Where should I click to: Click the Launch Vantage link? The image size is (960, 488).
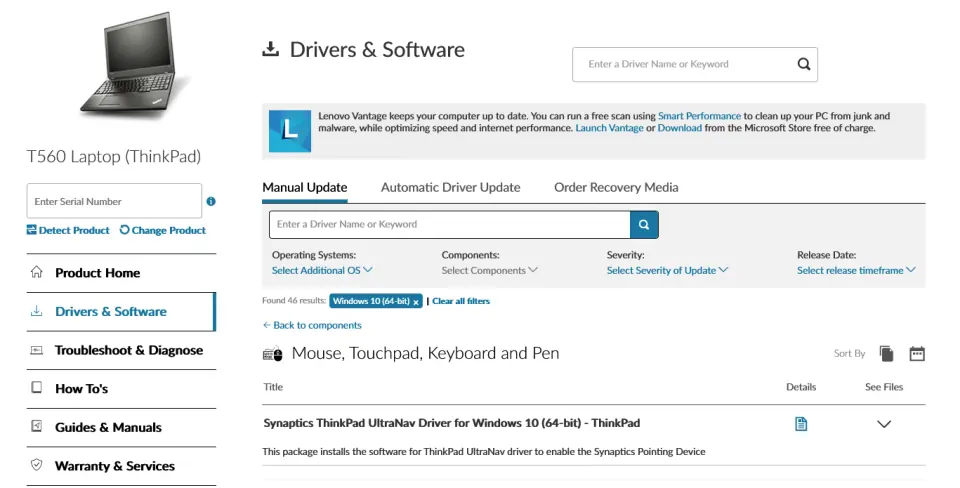609,128
